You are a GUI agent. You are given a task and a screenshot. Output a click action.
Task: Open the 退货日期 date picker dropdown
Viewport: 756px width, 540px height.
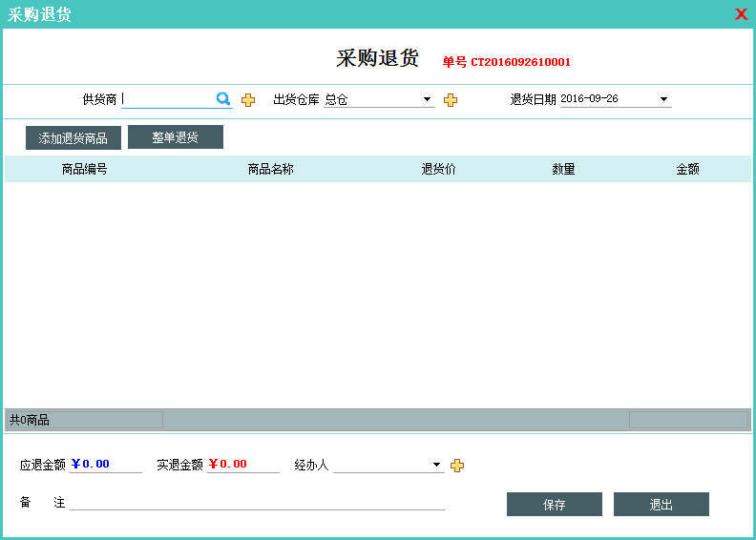663,99
